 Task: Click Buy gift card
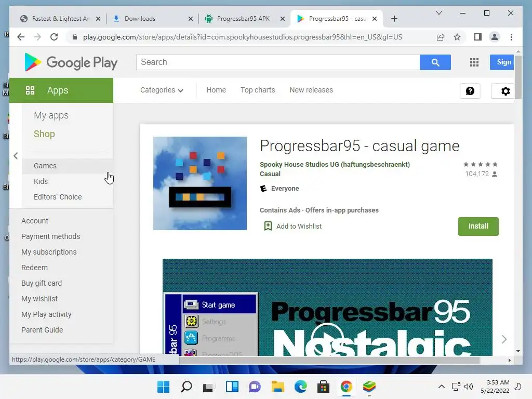[x=42, y=283]
